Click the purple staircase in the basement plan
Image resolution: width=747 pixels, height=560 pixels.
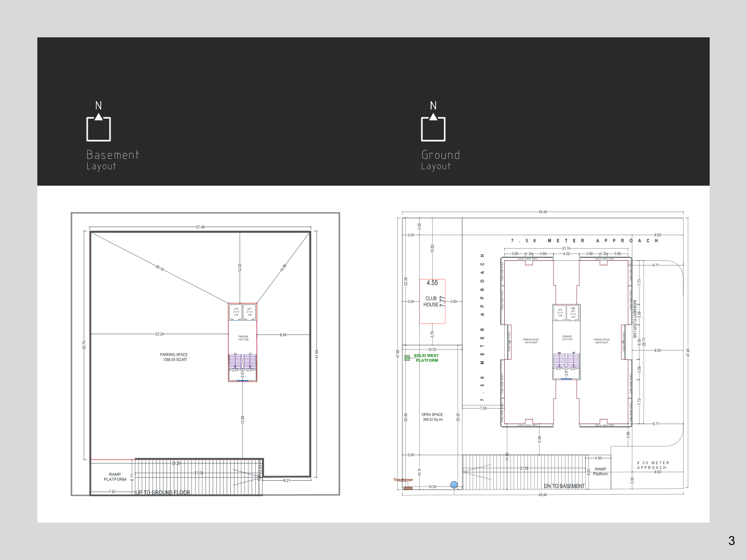pos(243,361)
